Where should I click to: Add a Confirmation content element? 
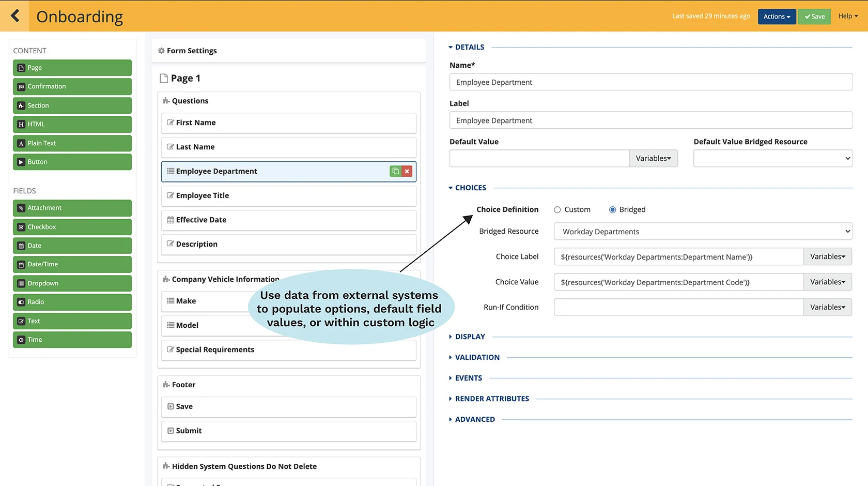72,86
